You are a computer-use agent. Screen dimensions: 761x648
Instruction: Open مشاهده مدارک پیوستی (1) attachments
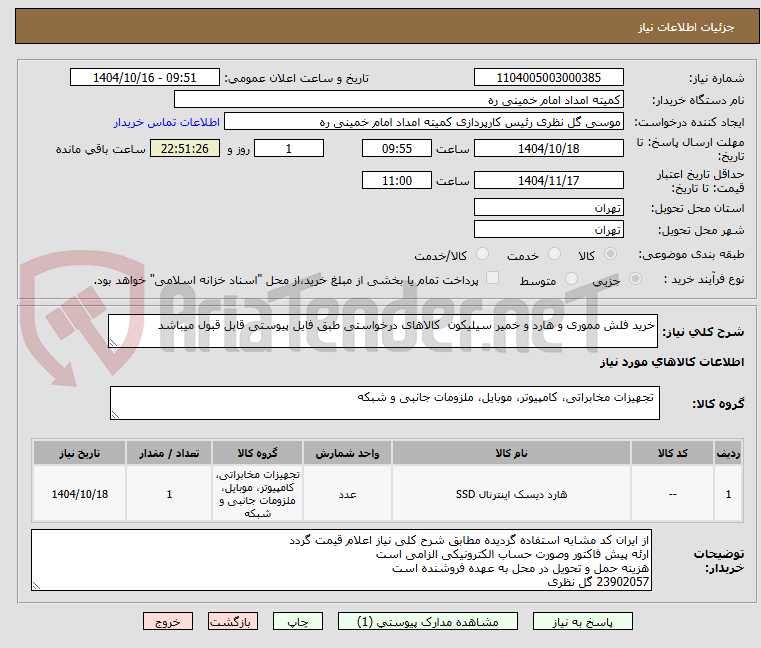coord(428,621)
